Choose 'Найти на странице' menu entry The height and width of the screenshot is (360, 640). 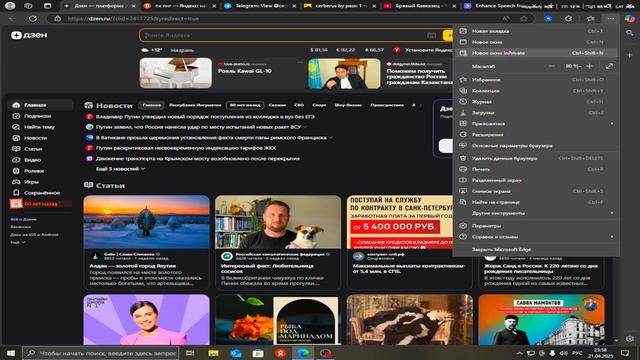coord(536,202)
